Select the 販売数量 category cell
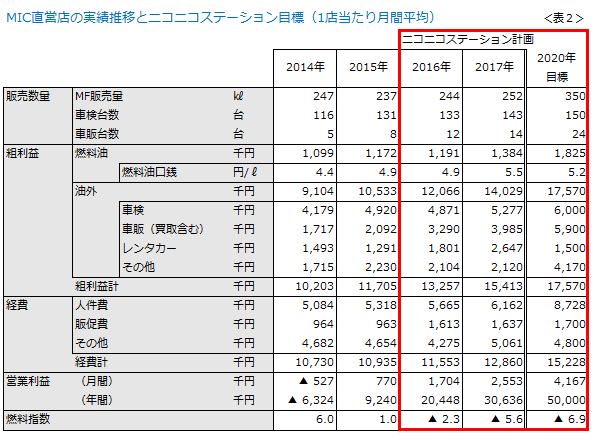 pos(27,96)
